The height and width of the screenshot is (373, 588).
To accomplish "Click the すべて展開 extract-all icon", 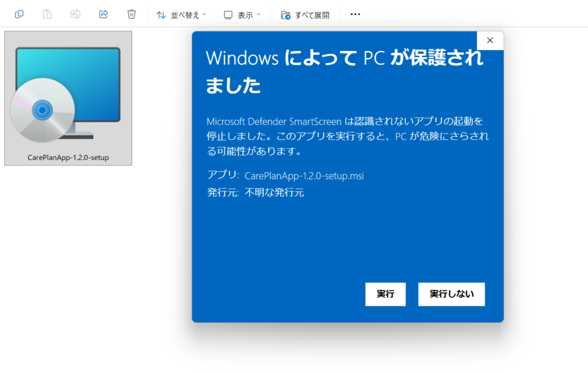I will (x=285, y=14).
